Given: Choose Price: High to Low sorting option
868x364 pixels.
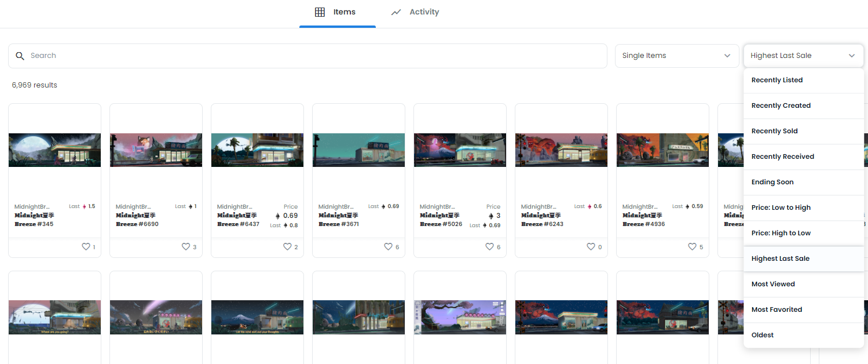Looking at the screenshot, I should point(781,232).
